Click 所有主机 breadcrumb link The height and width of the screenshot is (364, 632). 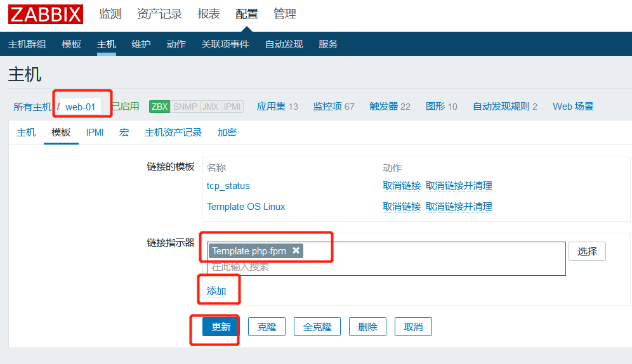(32, 107)
